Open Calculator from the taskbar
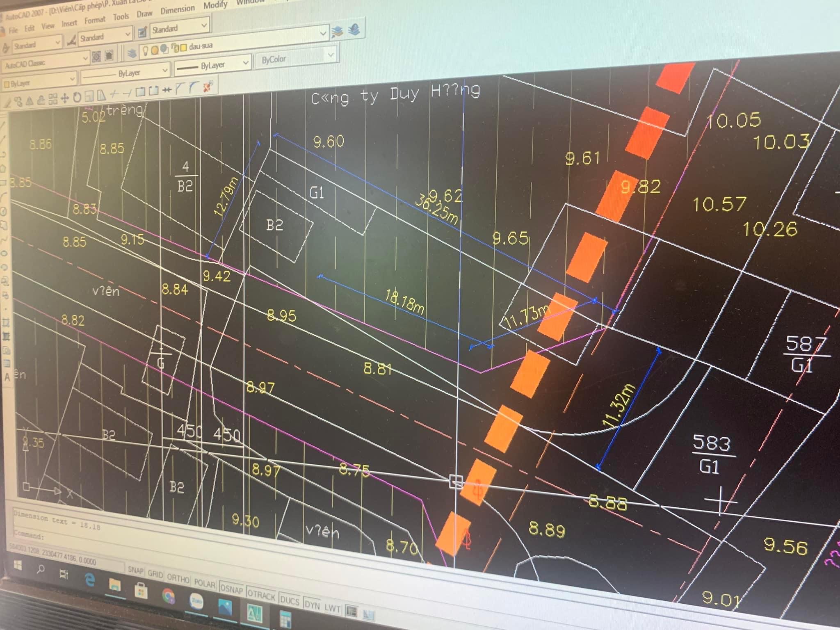 (285, 619)
